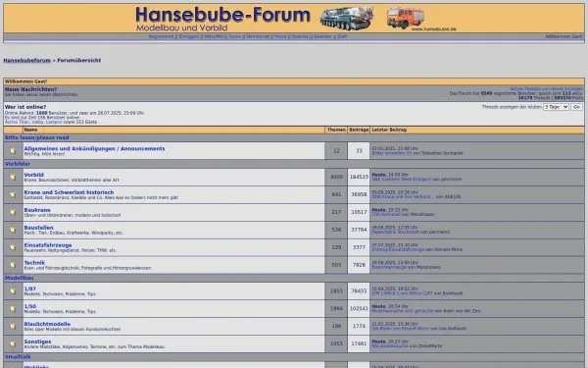Viewport: 588px width, 368px height.
Task: Open the 1/50 Modellbau forum
Action: (x=30, y=306)
